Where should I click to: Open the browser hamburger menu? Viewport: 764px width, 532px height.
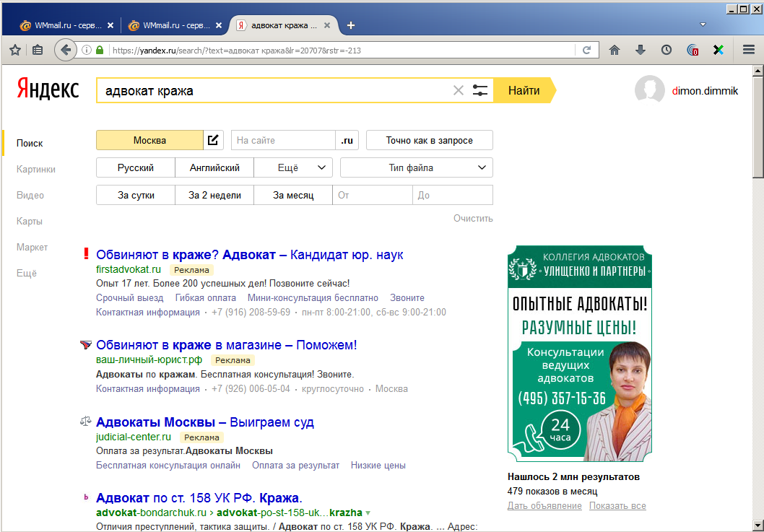(749, 50)
